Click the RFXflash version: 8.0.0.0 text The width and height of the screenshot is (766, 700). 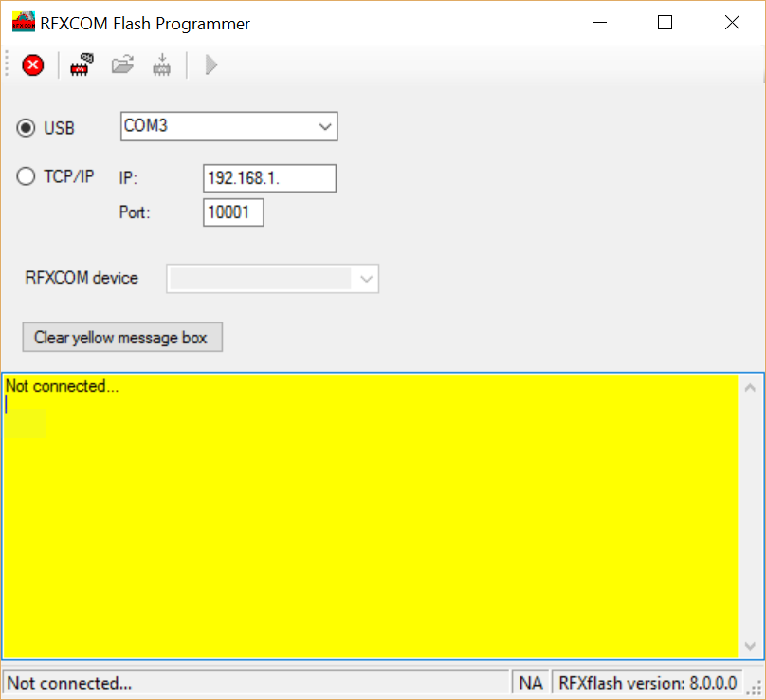647,683
